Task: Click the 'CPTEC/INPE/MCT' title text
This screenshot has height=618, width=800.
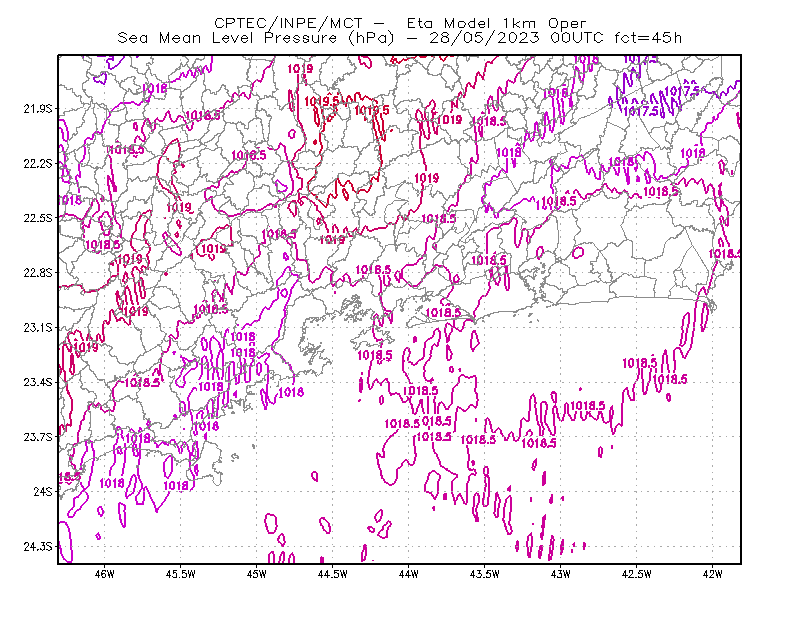Action: click(288, 23)
